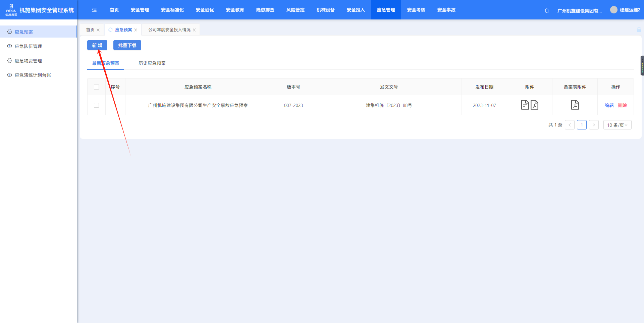Go to next page with right chevron
This screenshot has width=644, height=323.
(594, 125)
